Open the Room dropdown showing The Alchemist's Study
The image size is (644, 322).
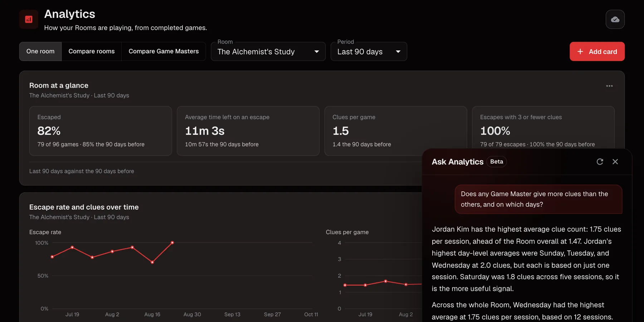pyautogui.click(x=268, y=52)
